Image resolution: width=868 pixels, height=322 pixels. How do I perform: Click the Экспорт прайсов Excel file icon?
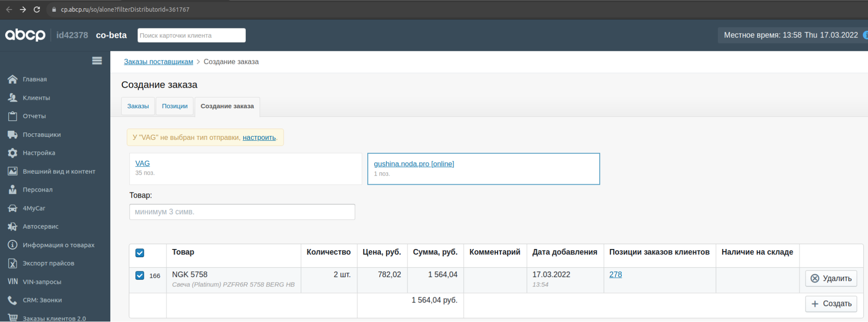point(13,263)
